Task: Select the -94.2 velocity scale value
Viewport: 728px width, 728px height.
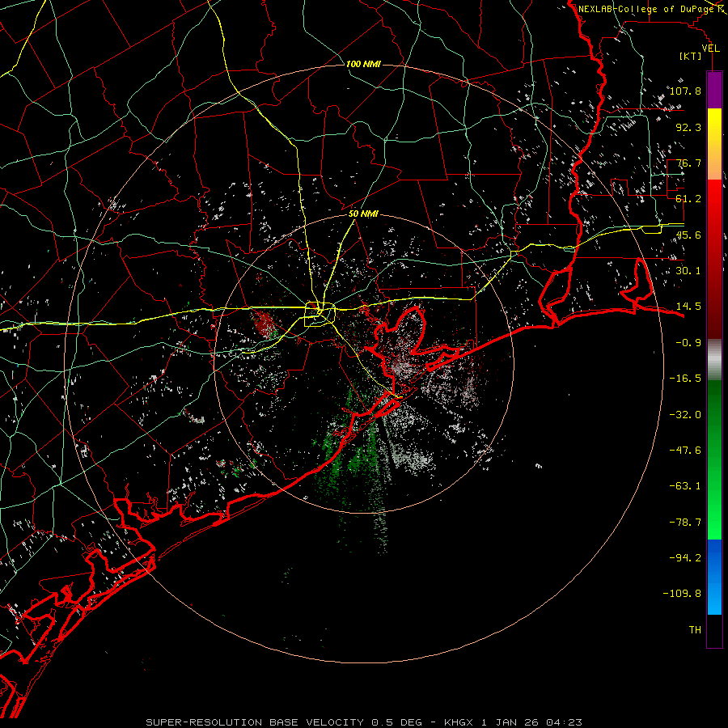Action: (685, 558)
